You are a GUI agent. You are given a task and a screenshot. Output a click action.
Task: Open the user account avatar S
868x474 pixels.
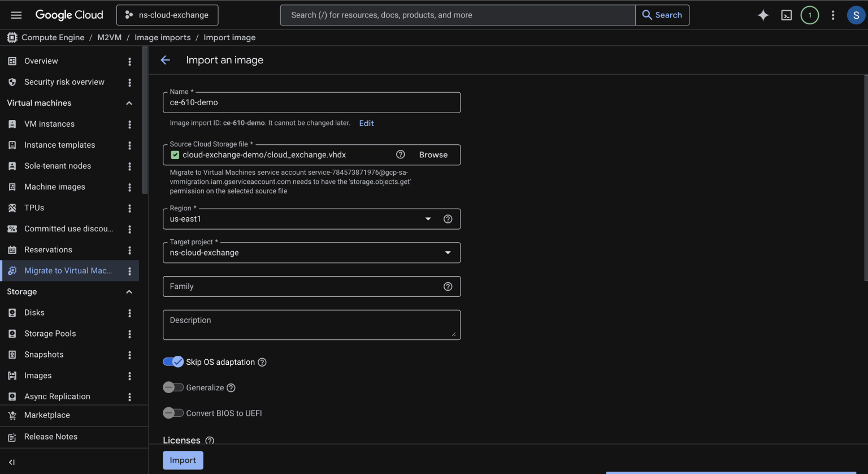click(x=856, y=15)
